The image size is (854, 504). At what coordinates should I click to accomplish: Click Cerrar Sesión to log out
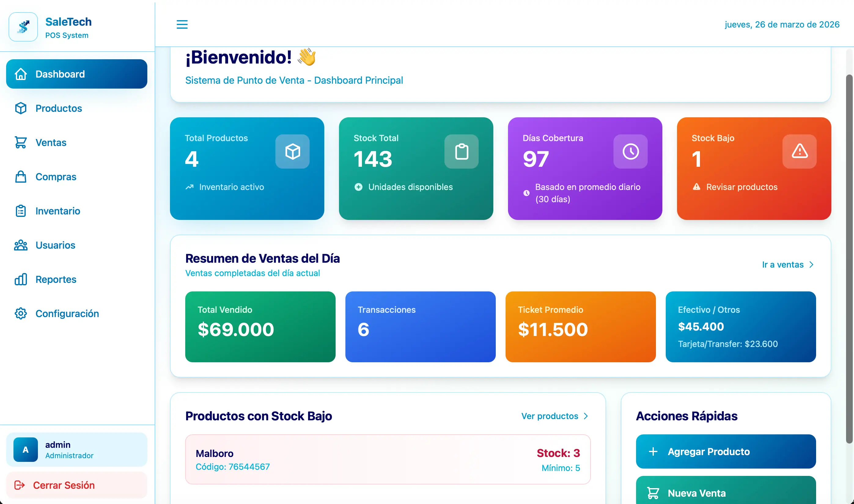point(64,485)
